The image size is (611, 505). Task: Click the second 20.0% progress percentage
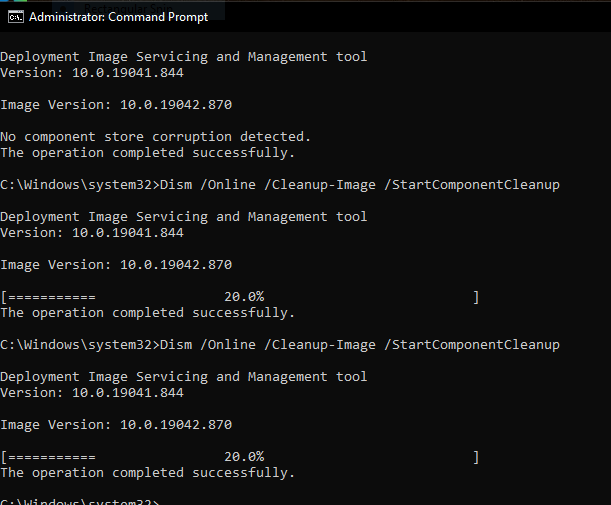[244, 457]
